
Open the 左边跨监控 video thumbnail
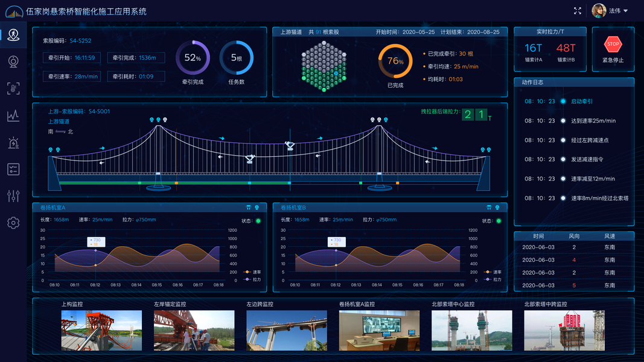(287, 331)
